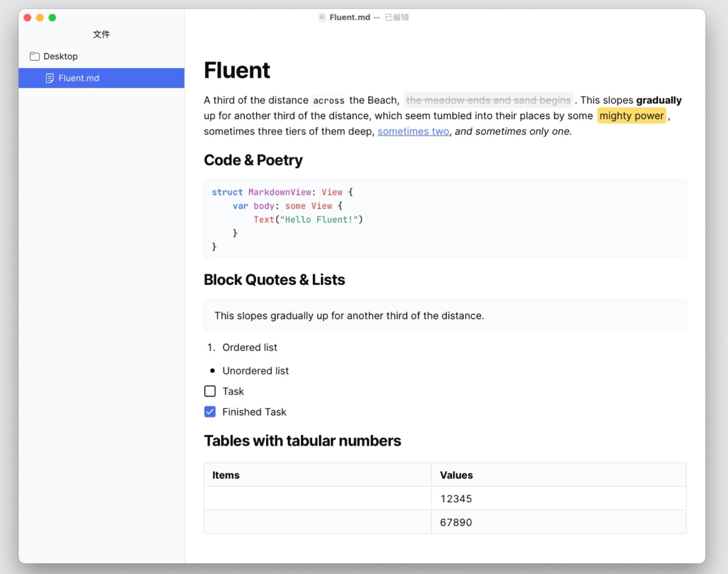
Task: Click the Fluent.md document icon in sidebar
Action: pos(49,78)
